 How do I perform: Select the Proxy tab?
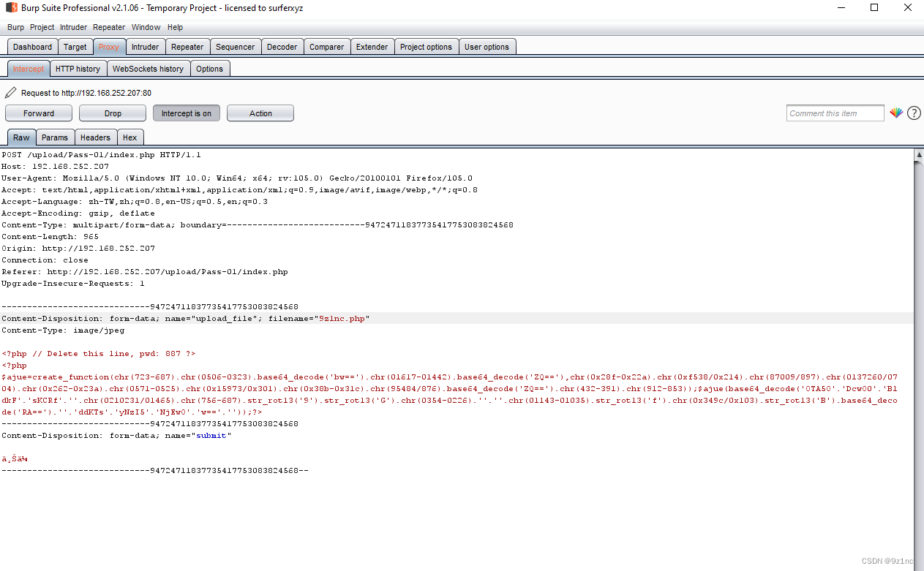click(109, 47)
